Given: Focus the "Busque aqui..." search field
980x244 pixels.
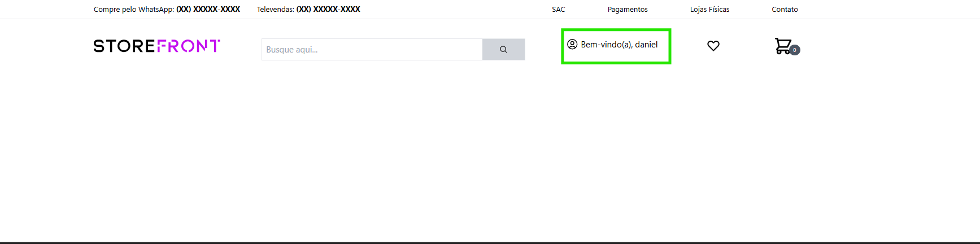Looking at the screenshot, I should pyautogui.click(x=372, y=50).
